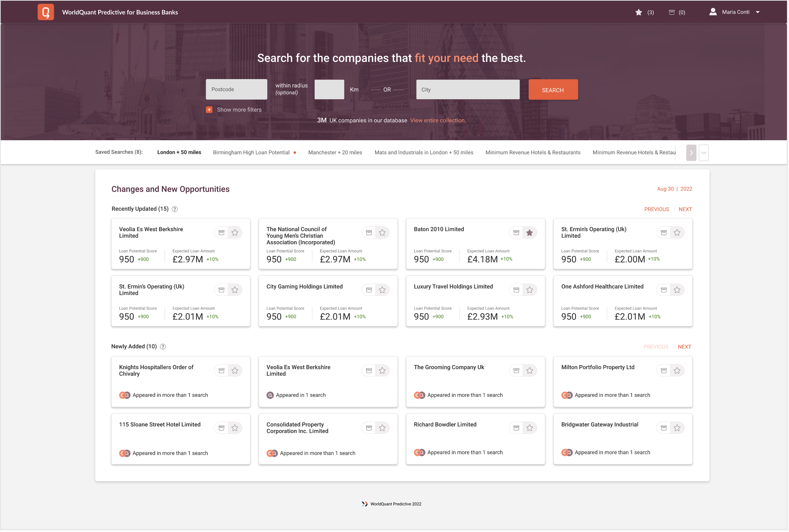The height and width of the screenshot is (532, 789).
Task: Click the WorldQuant Q logo icon
Action: click(x=46, y=12)
